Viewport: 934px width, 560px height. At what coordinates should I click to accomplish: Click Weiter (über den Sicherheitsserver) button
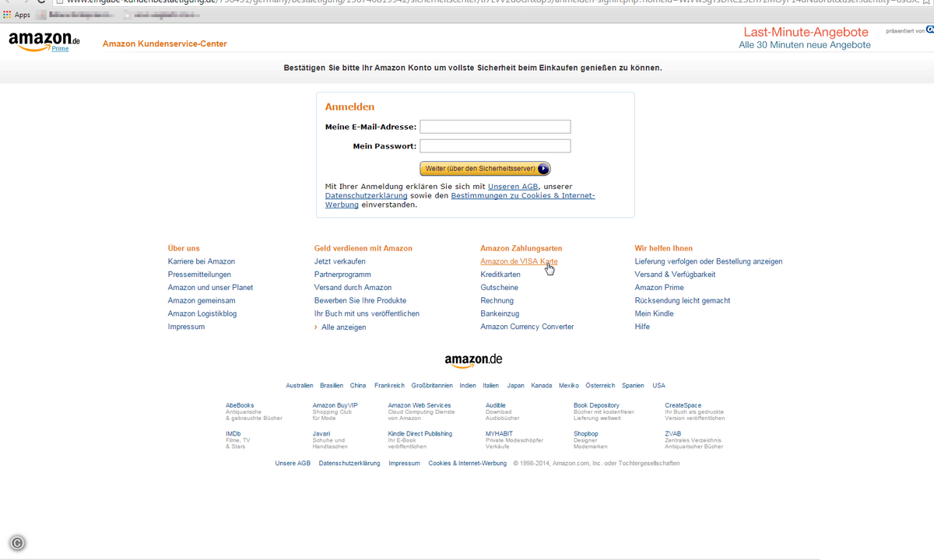[x=485, y=168]
